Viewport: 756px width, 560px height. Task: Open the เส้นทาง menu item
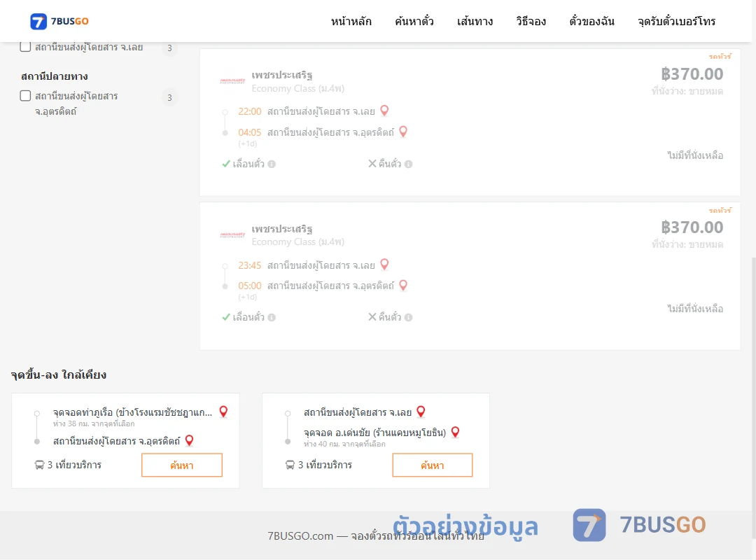click(475, 22)
